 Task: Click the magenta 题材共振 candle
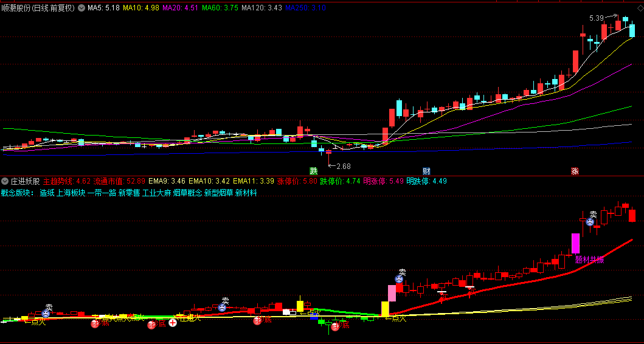(x=575, y=244)
